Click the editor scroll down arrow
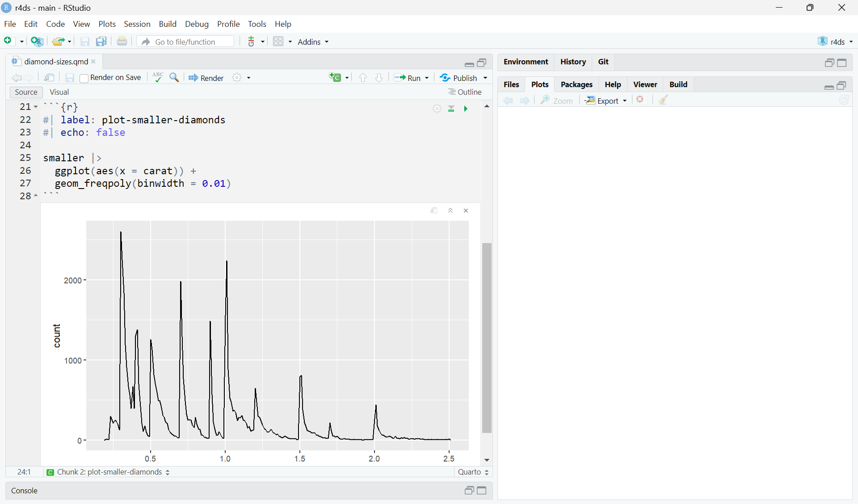The width and height of the screenshot is (858, 504). (x=487, y=460)
